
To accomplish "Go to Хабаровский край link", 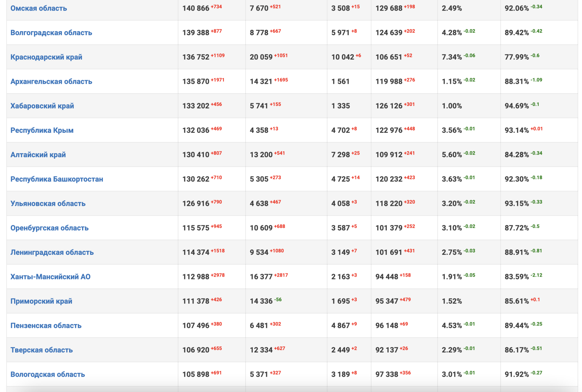I will [x=42, y=106].
